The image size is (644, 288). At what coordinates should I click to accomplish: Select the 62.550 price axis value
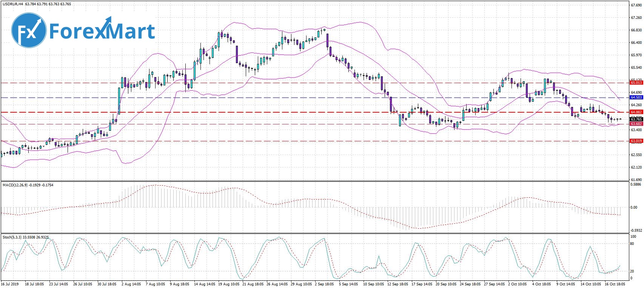pyautogui.click(x=636, y=155)
